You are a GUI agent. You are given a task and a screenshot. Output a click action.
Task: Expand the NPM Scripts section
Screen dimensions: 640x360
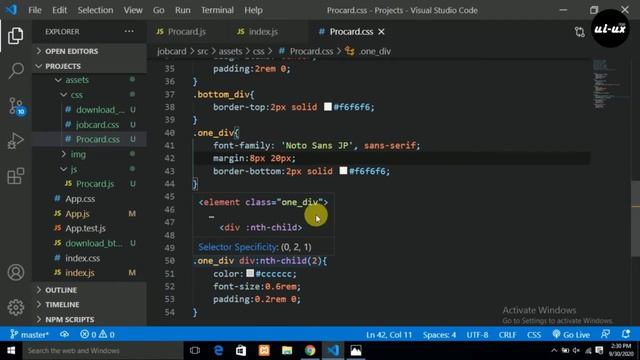tap(89, 319)
